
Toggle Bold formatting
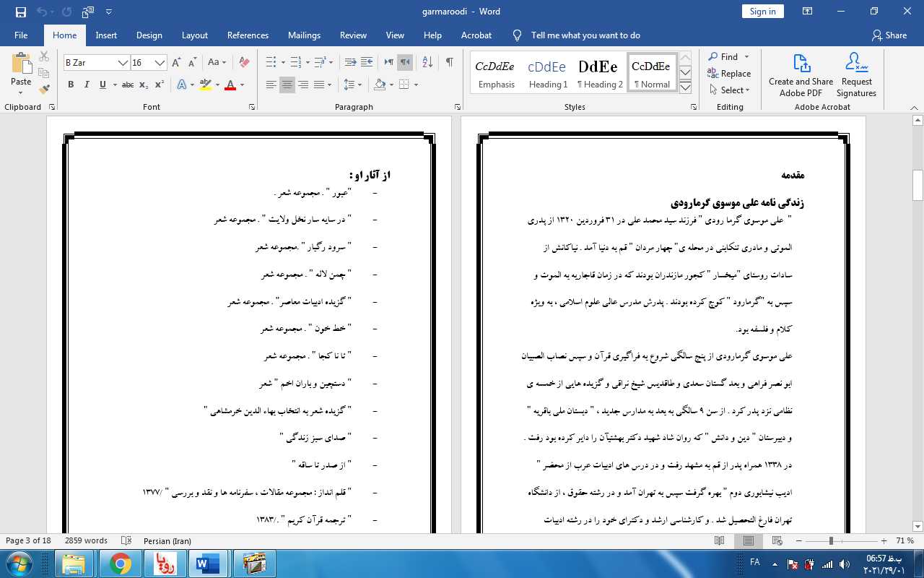pos(71,85)
